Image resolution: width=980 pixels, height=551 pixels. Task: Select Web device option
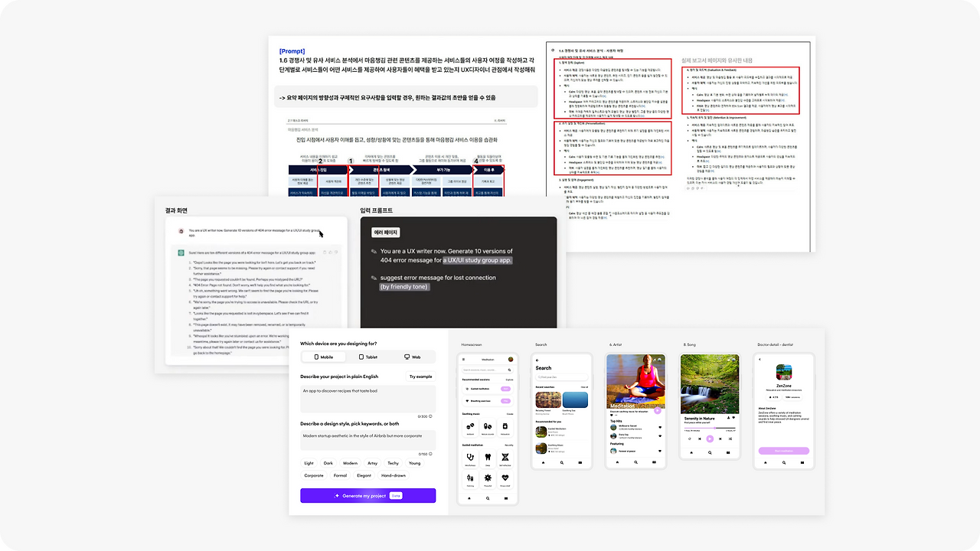click(413, 357)
